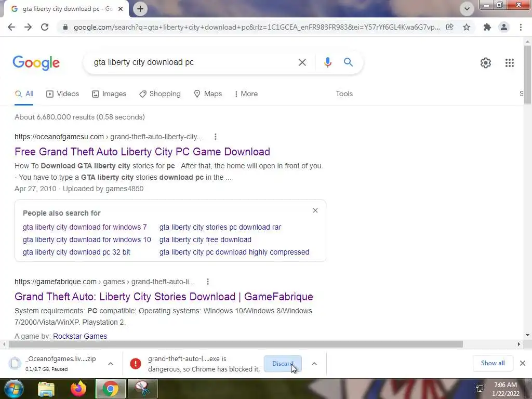Open Windows Start menu
The height and width of the screenshot is (399, 532).
[x=13, y=389]
